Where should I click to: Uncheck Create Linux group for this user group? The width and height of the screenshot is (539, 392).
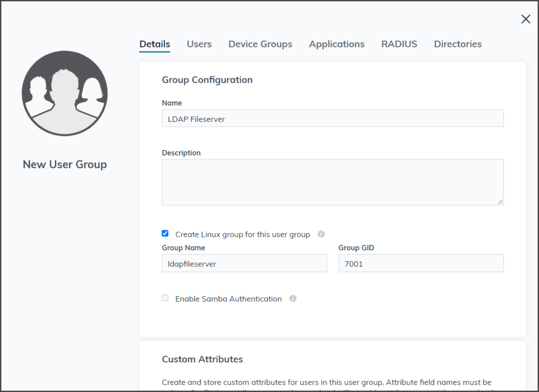pos(165,233)
